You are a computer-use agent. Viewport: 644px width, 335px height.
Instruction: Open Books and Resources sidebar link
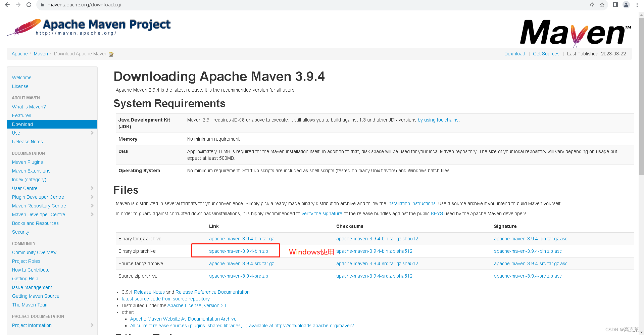point(35,223)
